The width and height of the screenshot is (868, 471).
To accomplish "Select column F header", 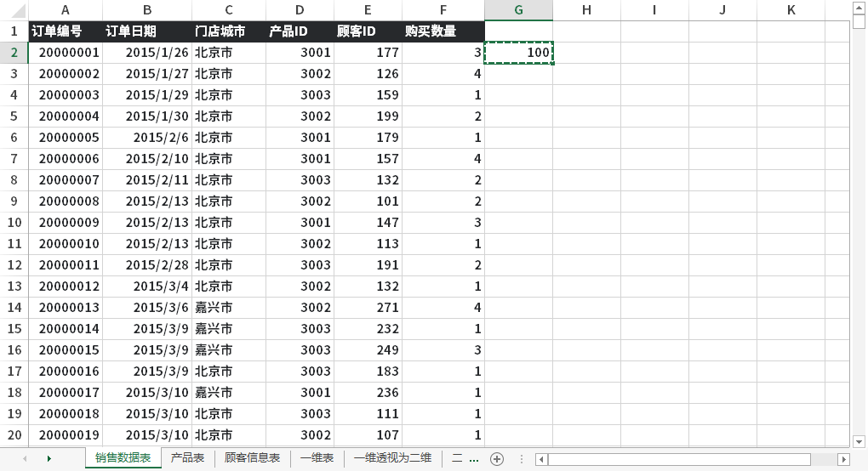I will coord(443,10).
